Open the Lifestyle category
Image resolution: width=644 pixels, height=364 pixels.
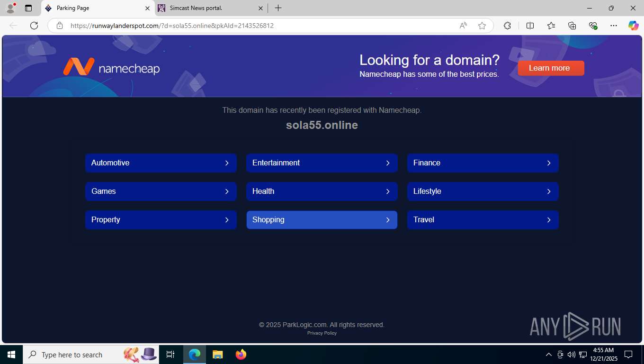click(483, 191)
